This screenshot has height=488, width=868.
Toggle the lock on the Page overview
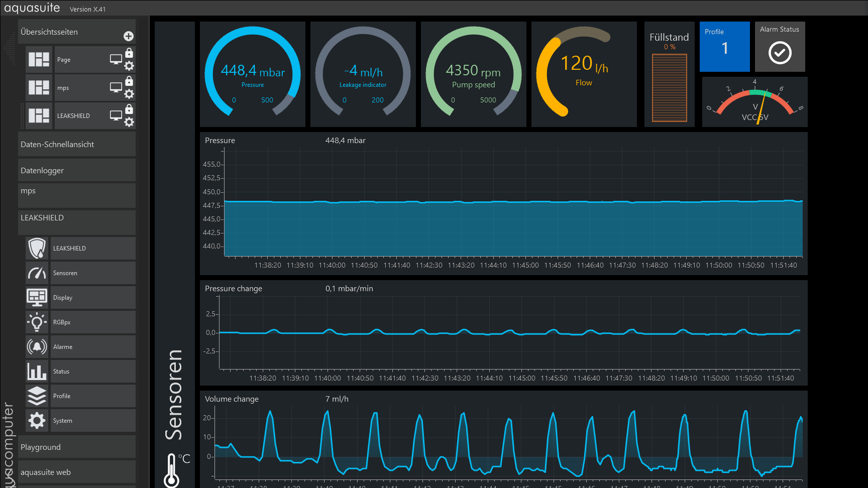[129, 53]
